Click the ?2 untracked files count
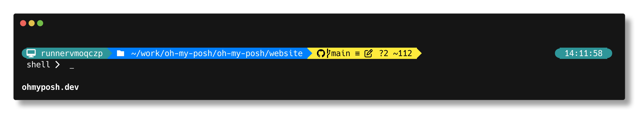The height and width of the screenshot is (119, 644). 384,53
